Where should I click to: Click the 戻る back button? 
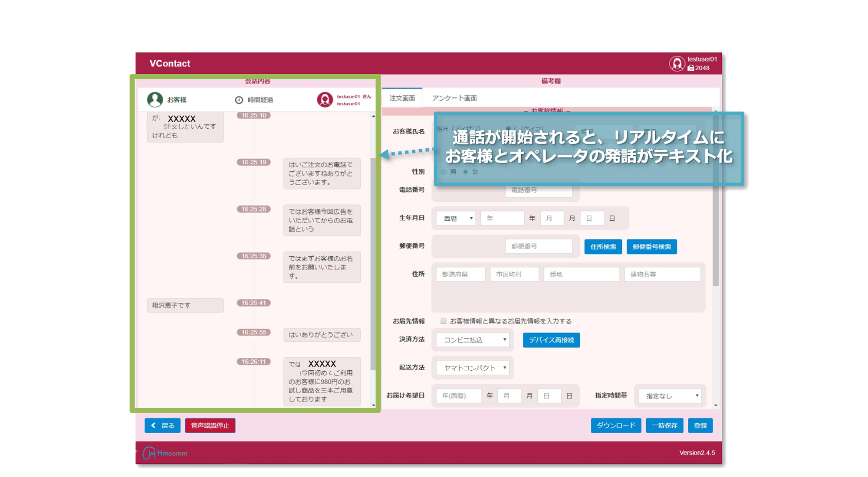click(163, 426)
